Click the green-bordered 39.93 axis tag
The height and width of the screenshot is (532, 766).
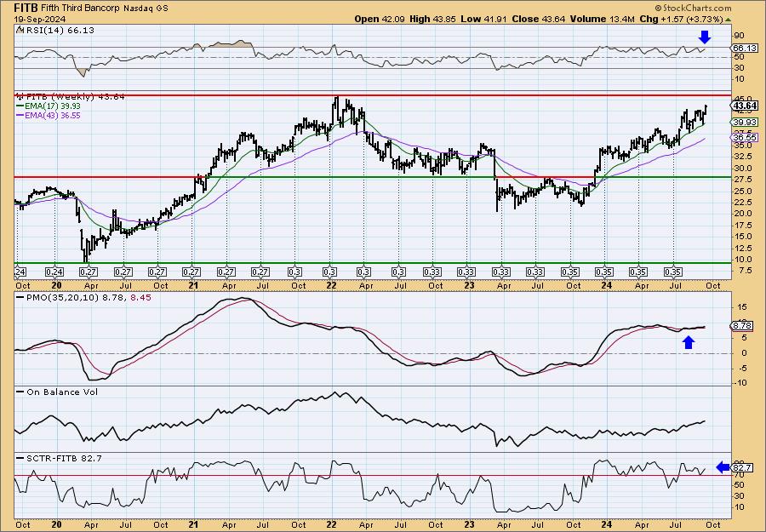[x=745, y=122]
